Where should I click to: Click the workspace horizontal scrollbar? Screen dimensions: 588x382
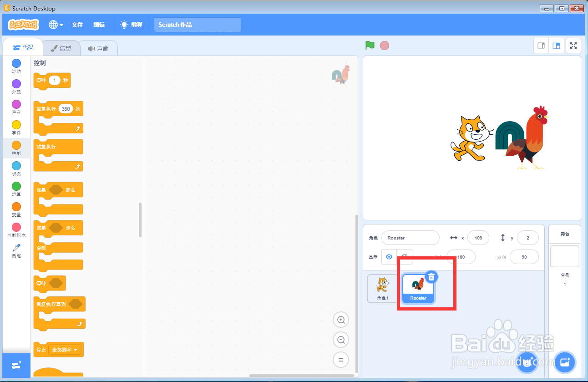coord(302,376)
